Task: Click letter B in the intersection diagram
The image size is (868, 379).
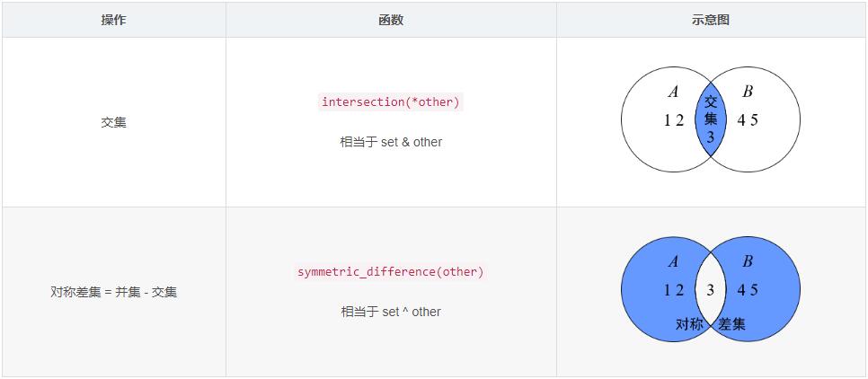Action: coord(748,92)
